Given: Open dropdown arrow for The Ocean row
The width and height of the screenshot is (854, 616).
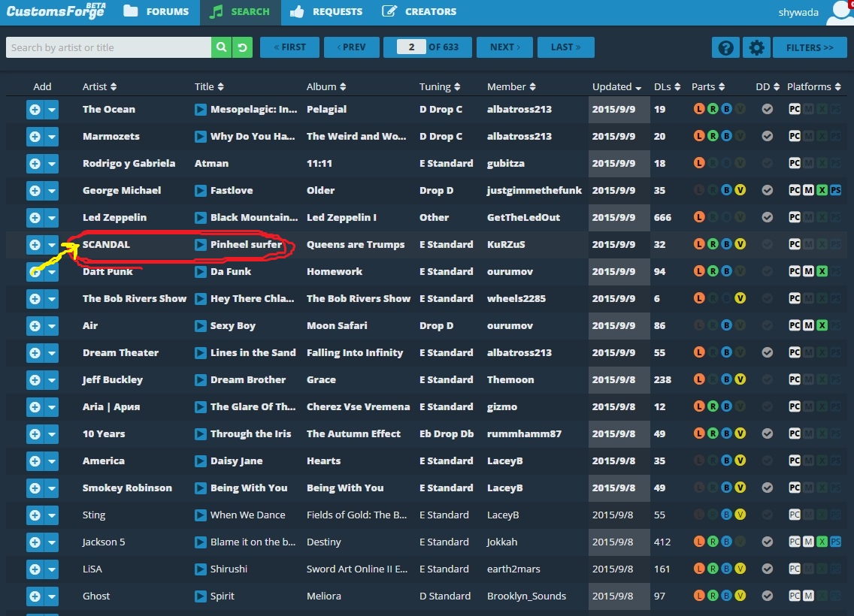Looking at the screenshot, I should tap(51, 110).
